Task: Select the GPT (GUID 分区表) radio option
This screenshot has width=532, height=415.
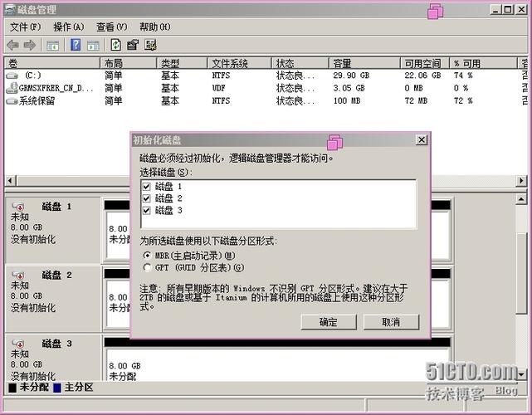Action: point(147,268)
